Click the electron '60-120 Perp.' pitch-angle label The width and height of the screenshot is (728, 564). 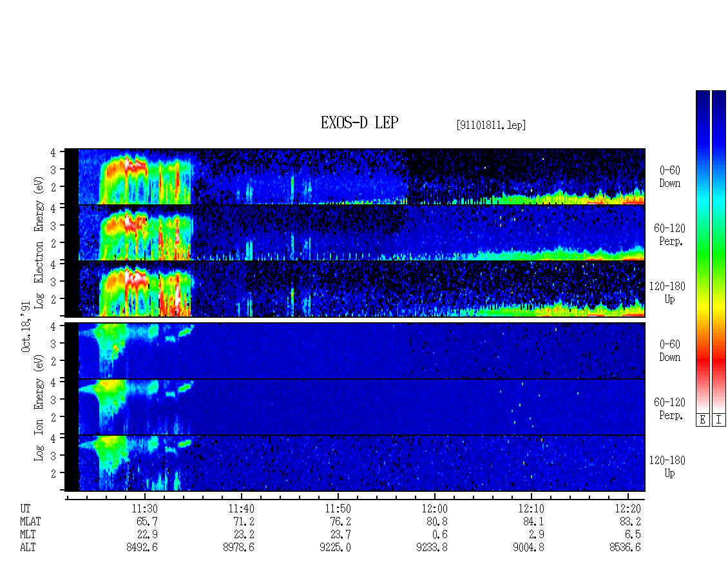pos(669,235)
